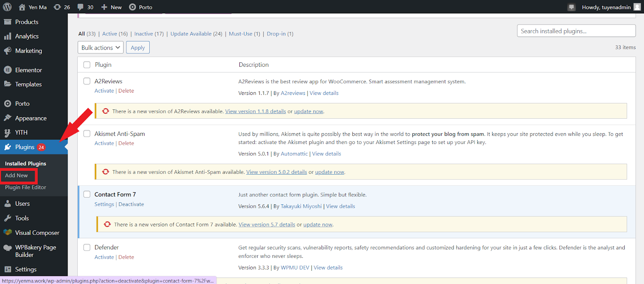Click the Description column header
Image resolution: width=644 pixels, height=284 pixels.
[x=254, y=65]
